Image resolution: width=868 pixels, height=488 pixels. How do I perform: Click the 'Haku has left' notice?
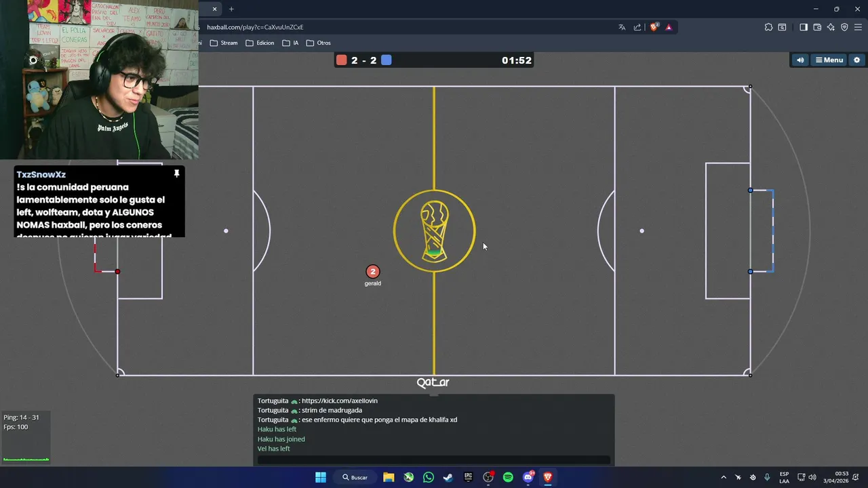click(x=277, y=429)
